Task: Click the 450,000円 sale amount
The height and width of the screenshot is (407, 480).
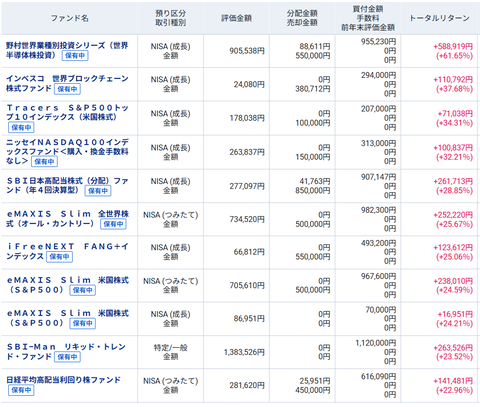Action: (x=313, y=390)
